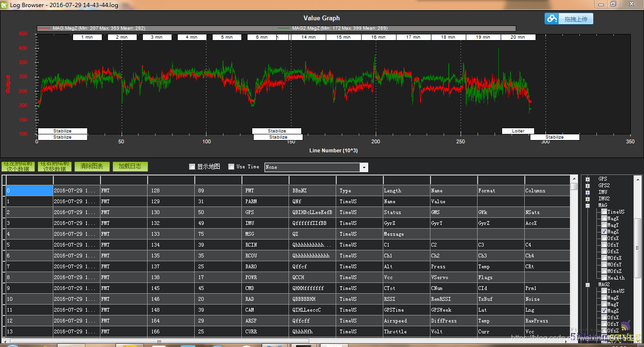644x347 pixels.
Task: Check MagY under the MAG2 node
Action: tap(604, 305)
